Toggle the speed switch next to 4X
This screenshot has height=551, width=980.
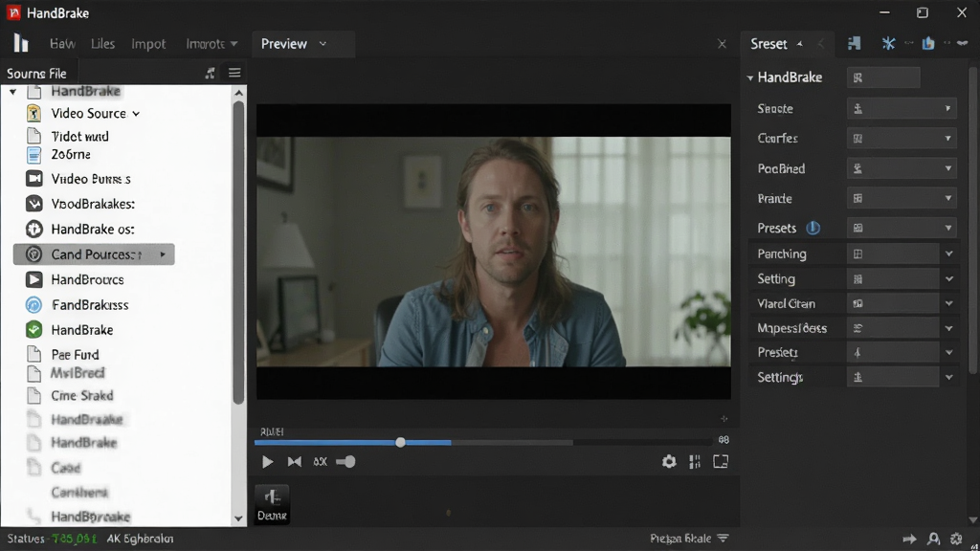coord(345,462)
